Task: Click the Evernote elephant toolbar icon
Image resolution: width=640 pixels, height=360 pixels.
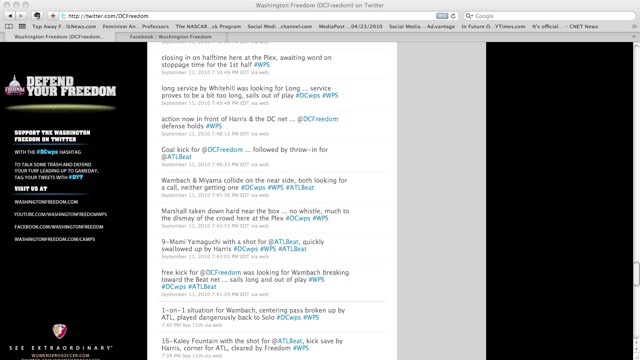Action: [x=37, y=16]
